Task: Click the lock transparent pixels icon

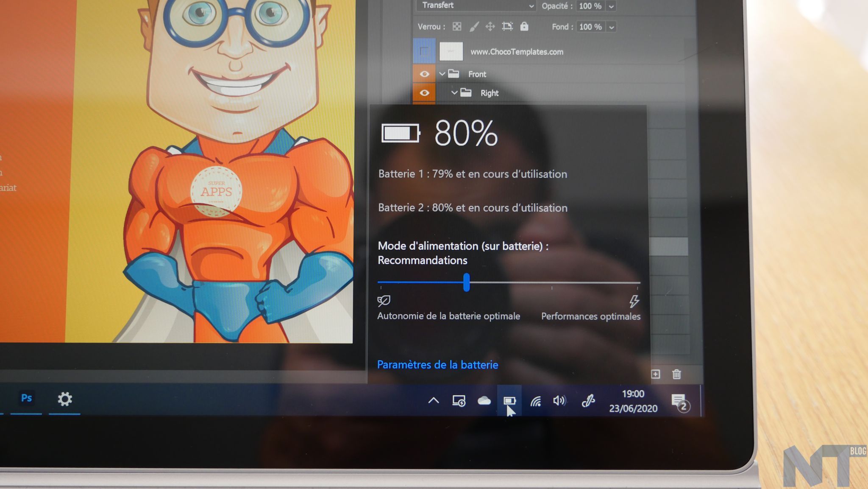Action: point(456,27)
